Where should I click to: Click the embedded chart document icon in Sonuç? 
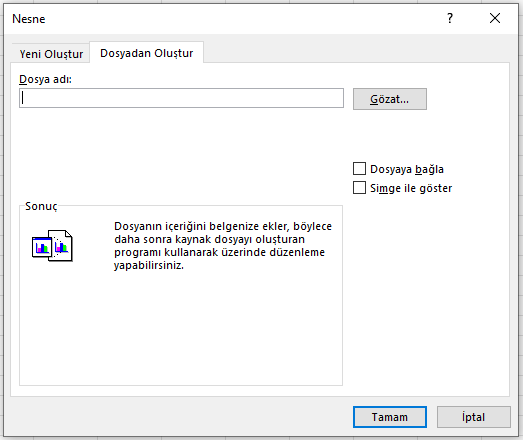point(52,246)
